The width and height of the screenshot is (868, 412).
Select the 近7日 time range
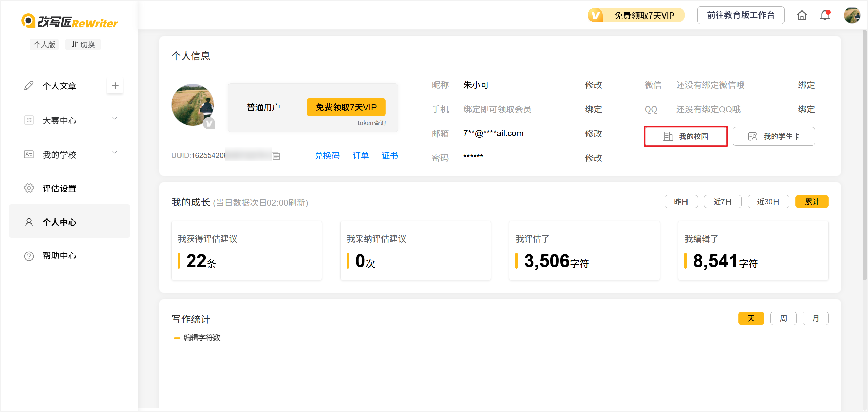point(722,202)
